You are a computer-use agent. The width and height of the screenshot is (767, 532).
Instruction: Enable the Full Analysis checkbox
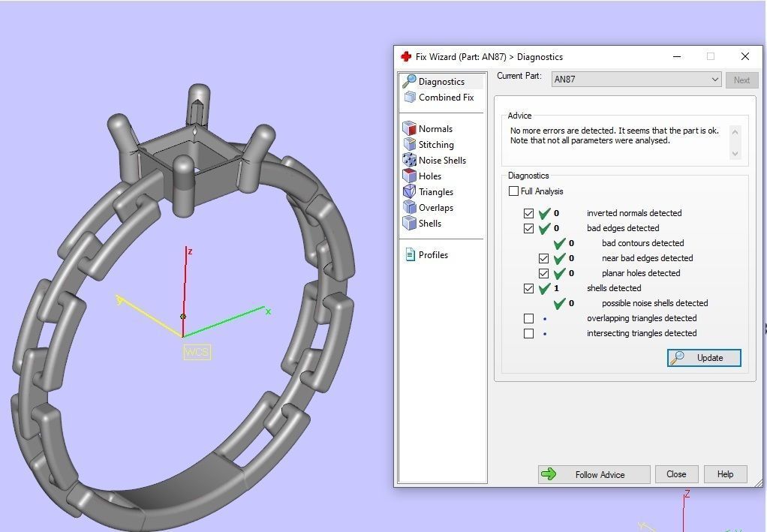[513, 191]
